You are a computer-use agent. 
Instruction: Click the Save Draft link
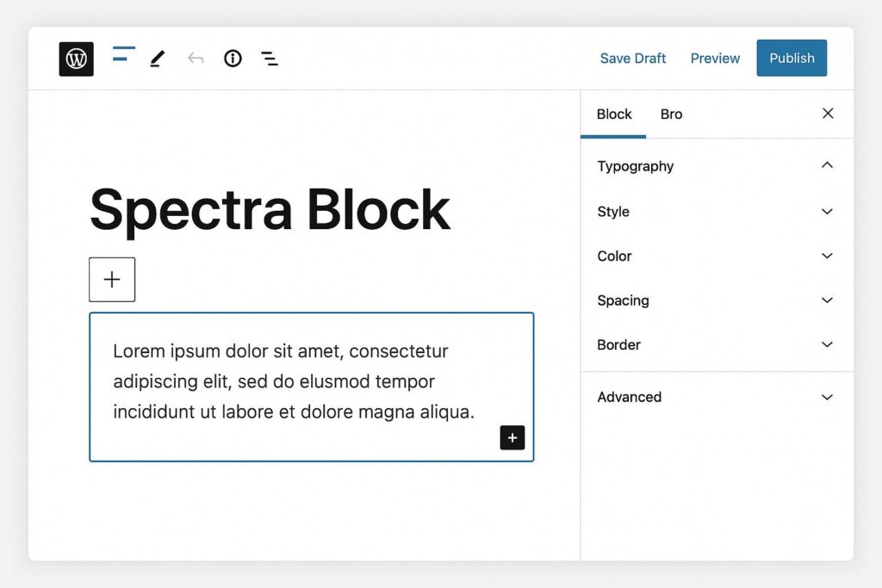point(633,59)
